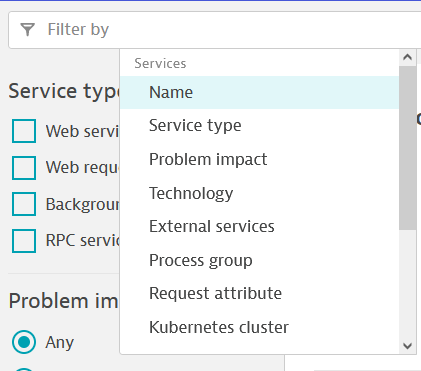Viewport: 421px width, 371px height.
Task: Choose Request attribute in dropdown
Action: [259, 293]
